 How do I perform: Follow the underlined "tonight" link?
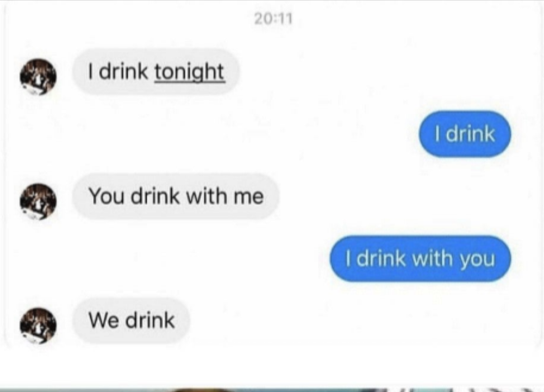(190, 72)
